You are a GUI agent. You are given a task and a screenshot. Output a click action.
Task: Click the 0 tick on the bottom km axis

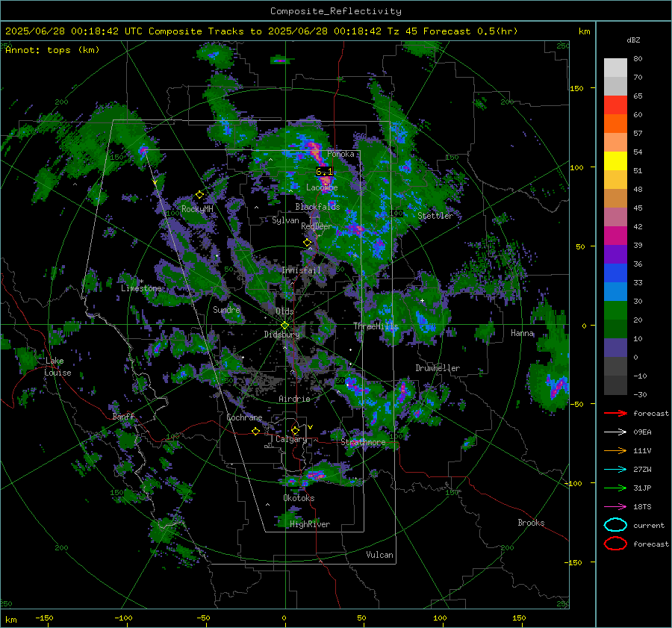(284, 618)
